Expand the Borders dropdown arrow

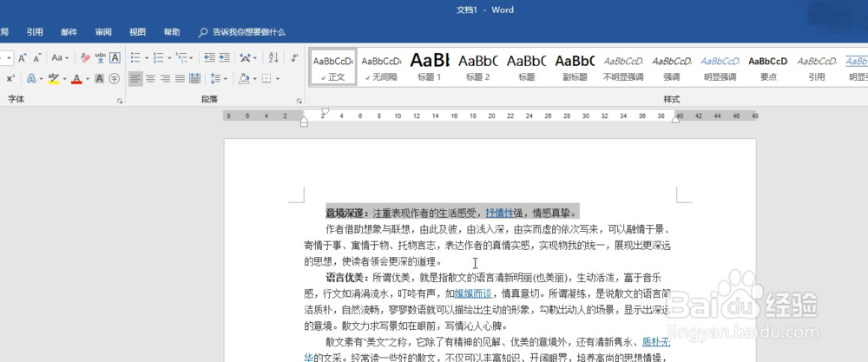[278, 79]
